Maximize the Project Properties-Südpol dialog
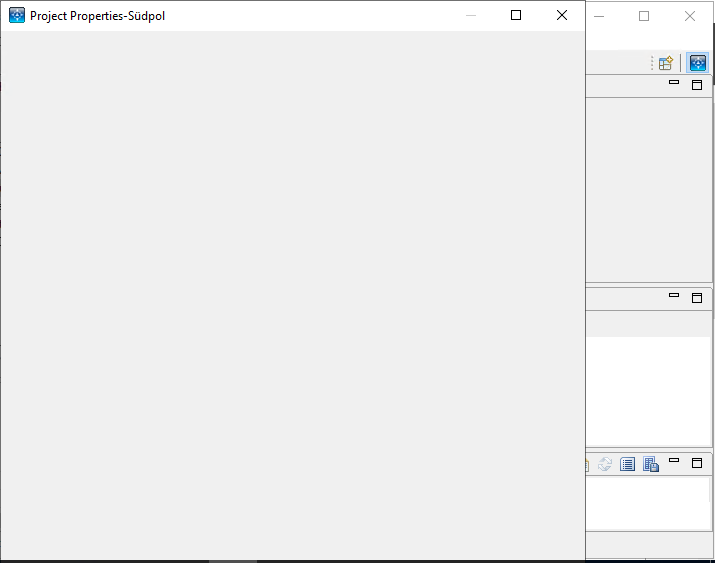This screenshot has height=563, width=715. tap(516, 15)
